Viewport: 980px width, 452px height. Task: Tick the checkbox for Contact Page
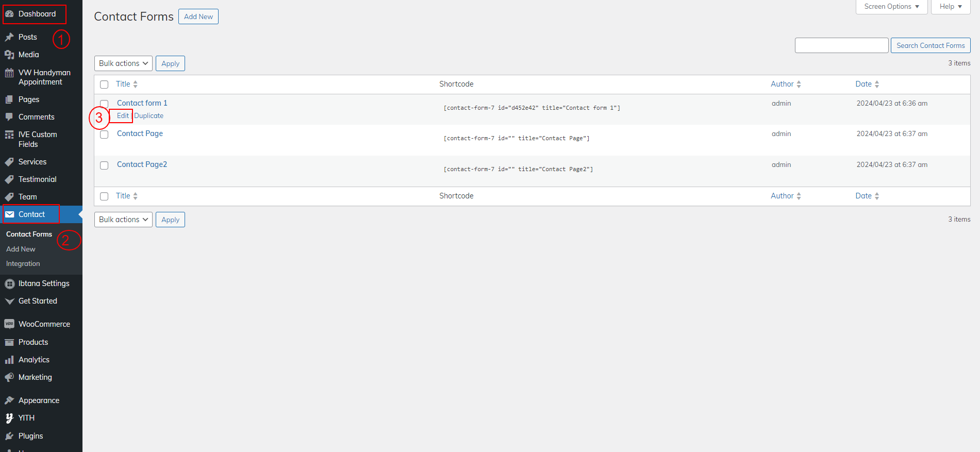(x=104, y=135)
